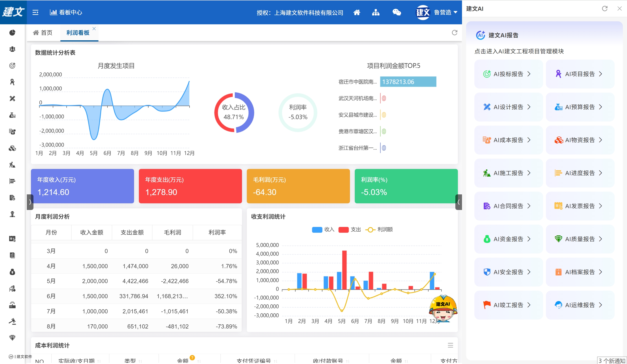
Task: Expand the left panel arrow handle
Action: pyautogui.click(x=30, y=202)
